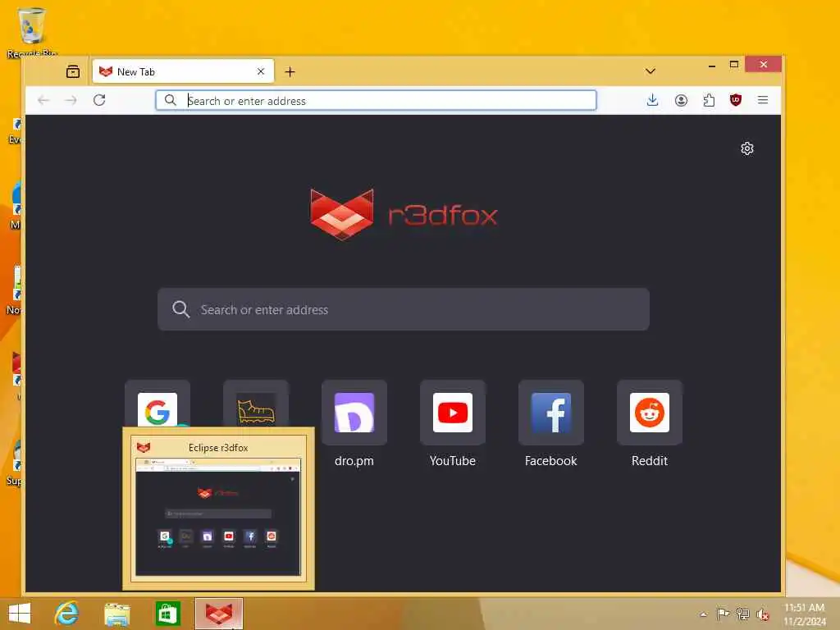Focus the toolbar address bar field

pyautogui.click(x=376, y=100)
